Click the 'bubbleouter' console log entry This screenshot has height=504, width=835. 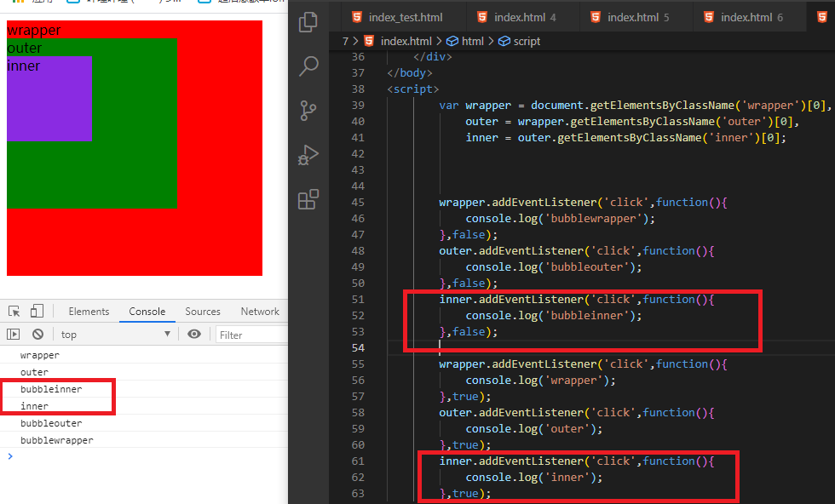pyautogui.click(x=51, y=423)
